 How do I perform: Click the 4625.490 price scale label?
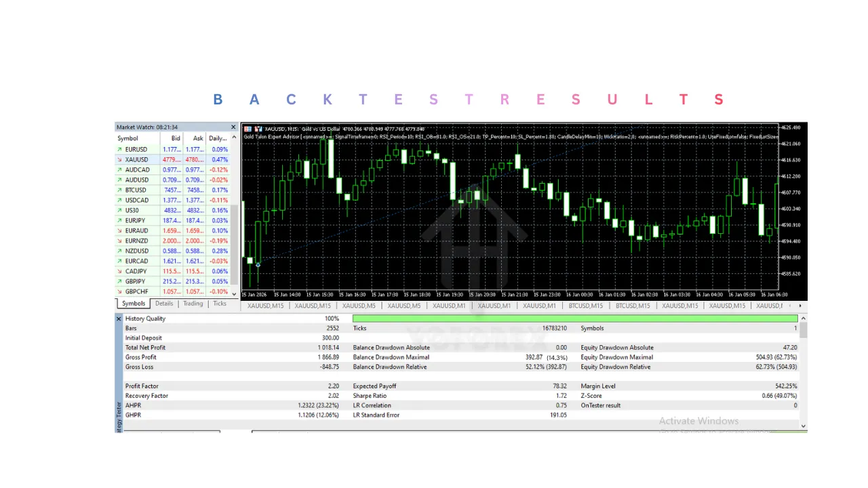click(x=791, y=127)
